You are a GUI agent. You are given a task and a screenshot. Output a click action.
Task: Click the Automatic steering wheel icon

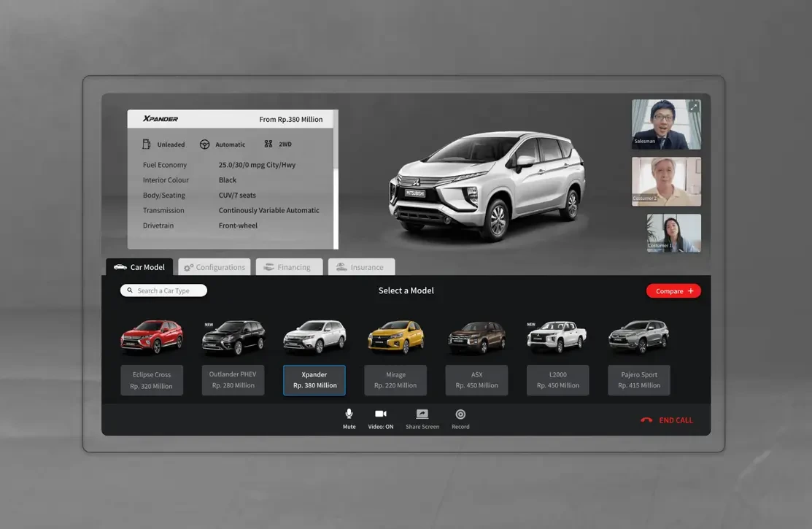click(204, 144)
